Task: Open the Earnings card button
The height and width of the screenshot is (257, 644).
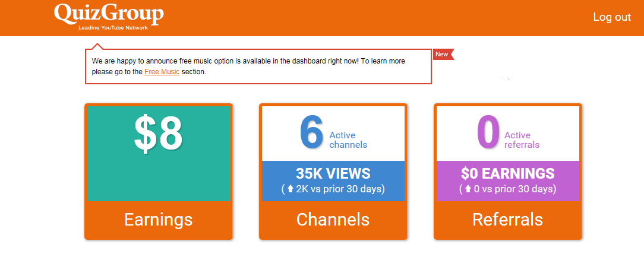Action: (159, 220)
